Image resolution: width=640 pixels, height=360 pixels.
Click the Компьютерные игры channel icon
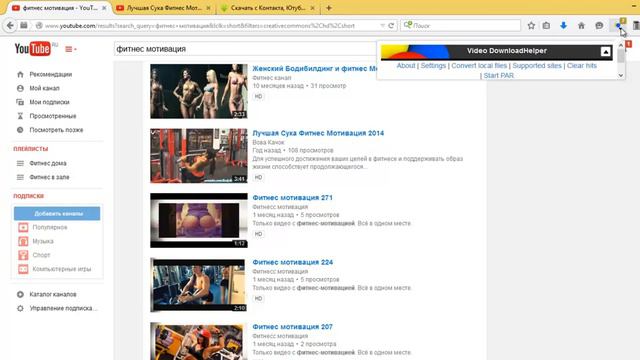click(x=23, y=269)
